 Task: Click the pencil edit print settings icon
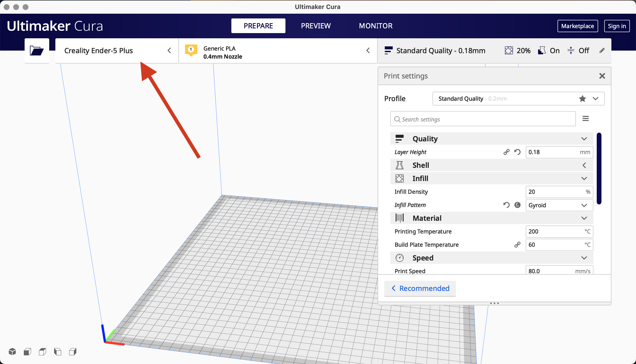coord(602,51)
